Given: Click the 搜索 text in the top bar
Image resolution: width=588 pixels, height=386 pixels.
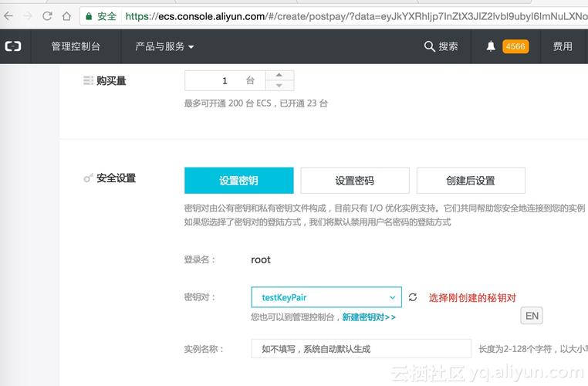Looking at the screenshot, I should 448,46.
